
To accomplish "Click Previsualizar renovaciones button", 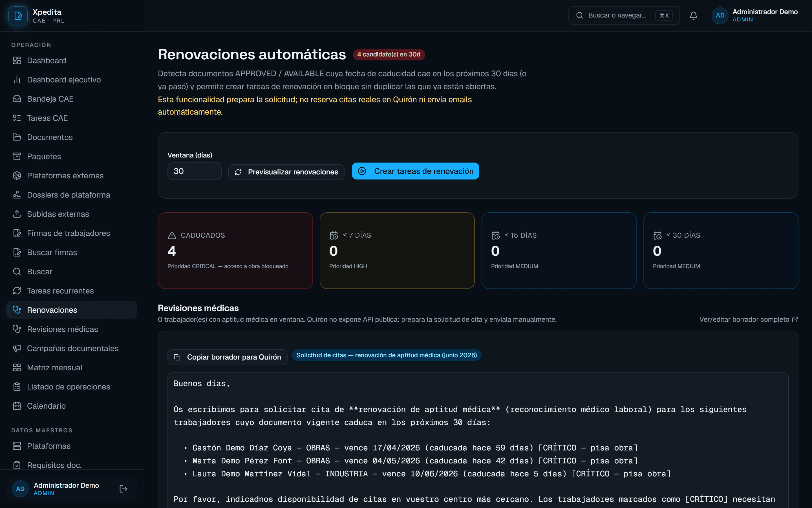I will coord(286,172).
